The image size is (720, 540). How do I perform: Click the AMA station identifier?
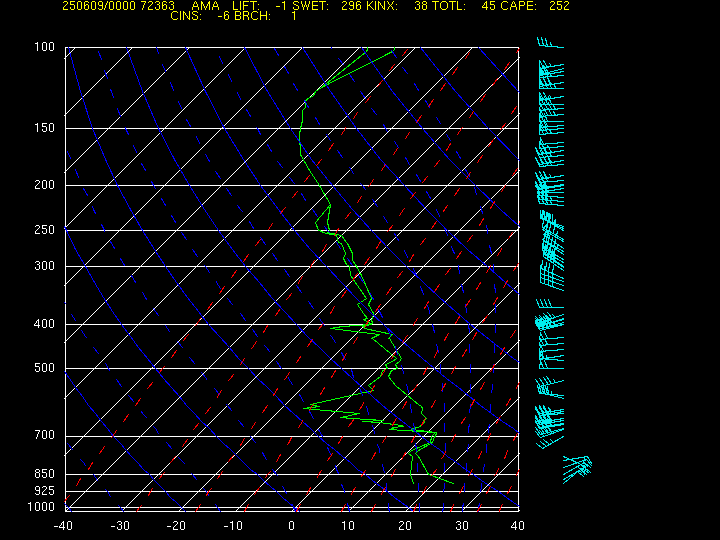[205, 6]
